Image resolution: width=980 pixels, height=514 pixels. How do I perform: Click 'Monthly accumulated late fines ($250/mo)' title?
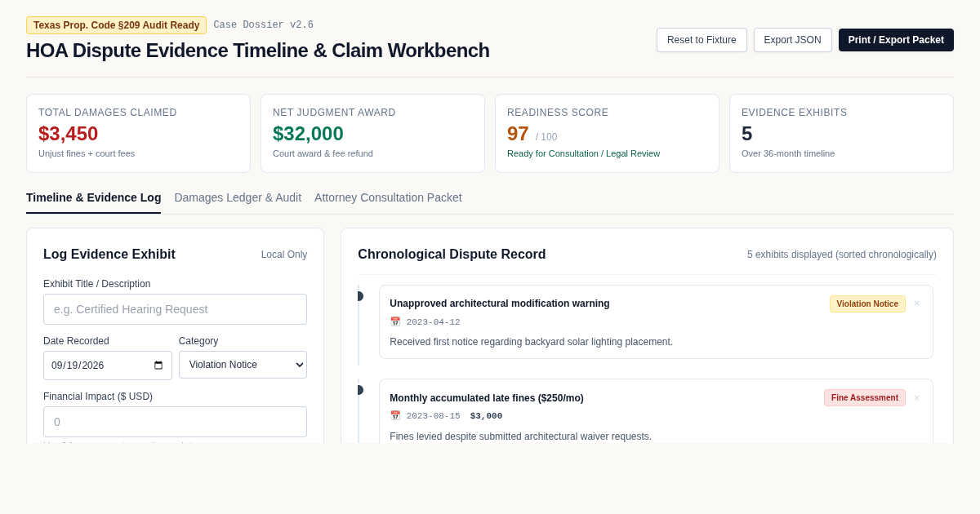[x=487, y=398]
